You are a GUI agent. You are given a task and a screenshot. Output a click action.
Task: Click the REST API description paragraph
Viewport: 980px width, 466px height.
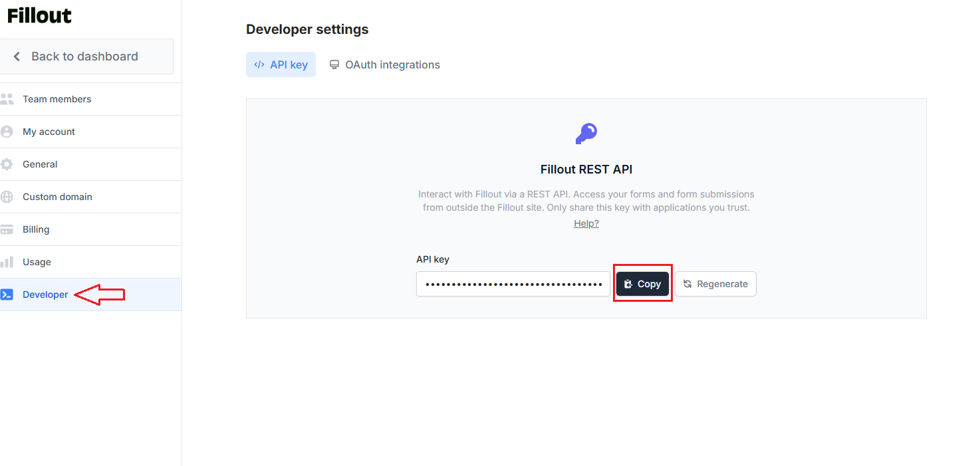point(586,201)
